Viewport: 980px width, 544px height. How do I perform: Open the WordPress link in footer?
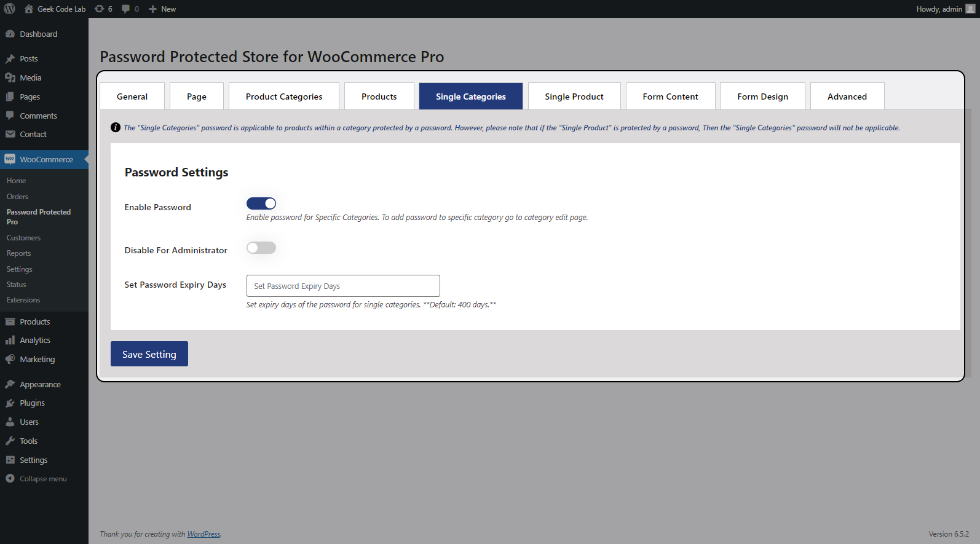[x=204, y=534]
